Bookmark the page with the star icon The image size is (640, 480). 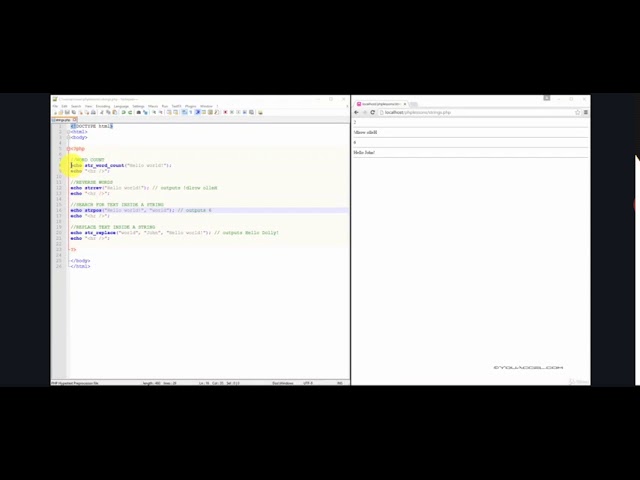coord(577,112)
